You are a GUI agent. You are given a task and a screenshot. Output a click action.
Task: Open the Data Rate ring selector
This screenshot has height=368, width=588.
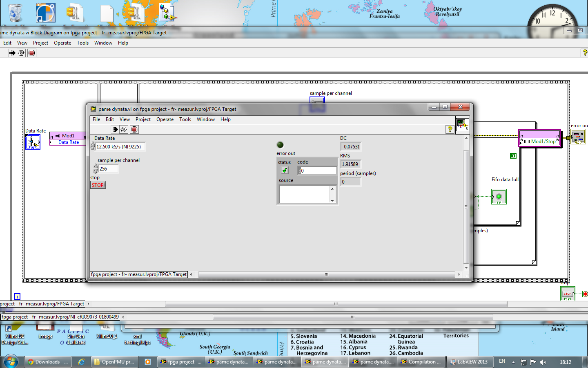click(120, 147)
